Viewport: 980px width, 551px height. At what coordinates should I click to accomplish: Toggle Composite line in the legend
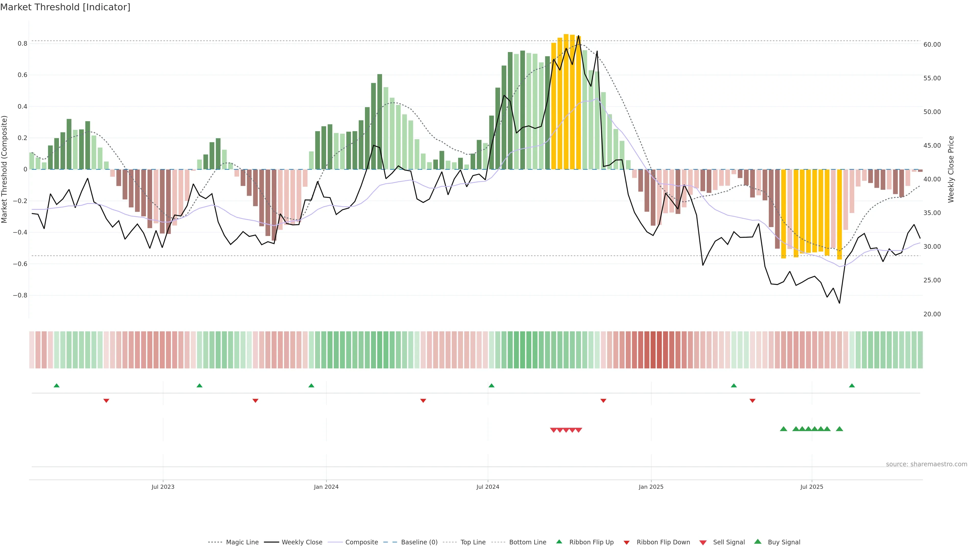pos(361,542)
